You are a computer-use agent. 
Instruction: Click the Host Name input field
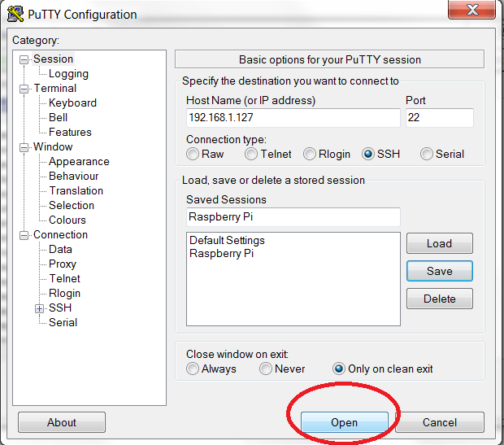(293, 118)
